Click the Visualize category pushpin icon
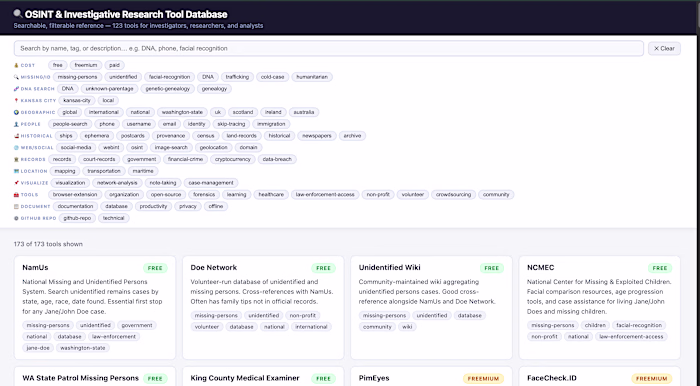Viewport: 700px width, 386px height. click(x=16, y=183)
